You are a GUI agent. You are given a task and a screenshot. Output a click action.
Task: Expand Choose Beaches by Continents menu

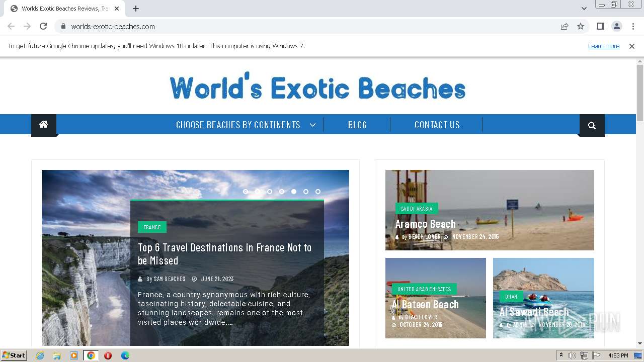[x=246, y=125]
